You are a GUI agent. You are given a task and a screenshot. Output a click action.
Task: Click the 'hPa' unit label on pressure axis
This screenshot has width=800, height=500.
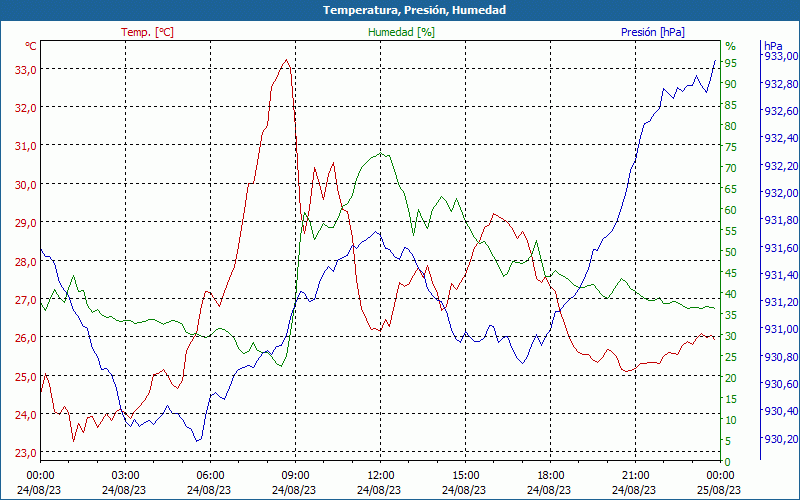click(773, 46)
